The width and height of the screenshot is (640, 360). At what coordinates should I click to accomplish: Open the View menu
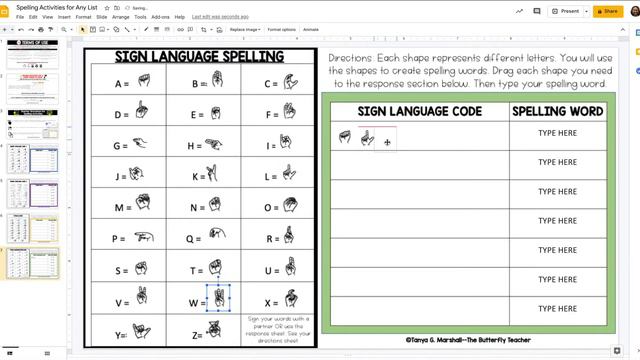click(x=48, y=17)
